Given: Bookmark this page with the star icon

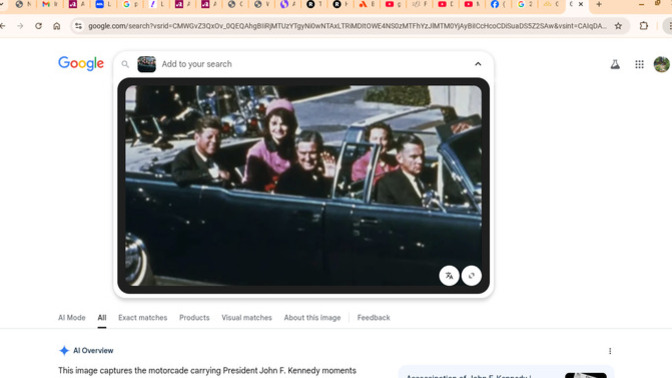Looking at the screenshot, I should [618, 26].
